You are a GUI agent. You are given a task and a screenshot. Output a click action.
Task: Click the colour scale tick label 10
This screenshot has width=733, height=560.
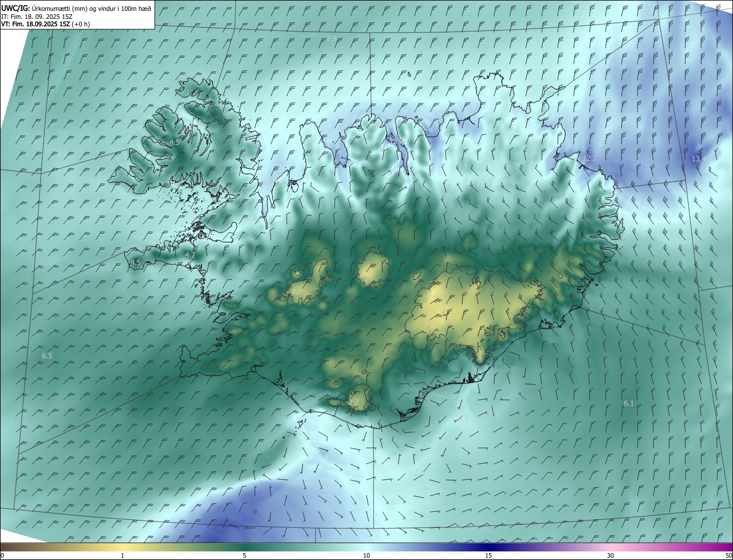[x=366, y=555]
